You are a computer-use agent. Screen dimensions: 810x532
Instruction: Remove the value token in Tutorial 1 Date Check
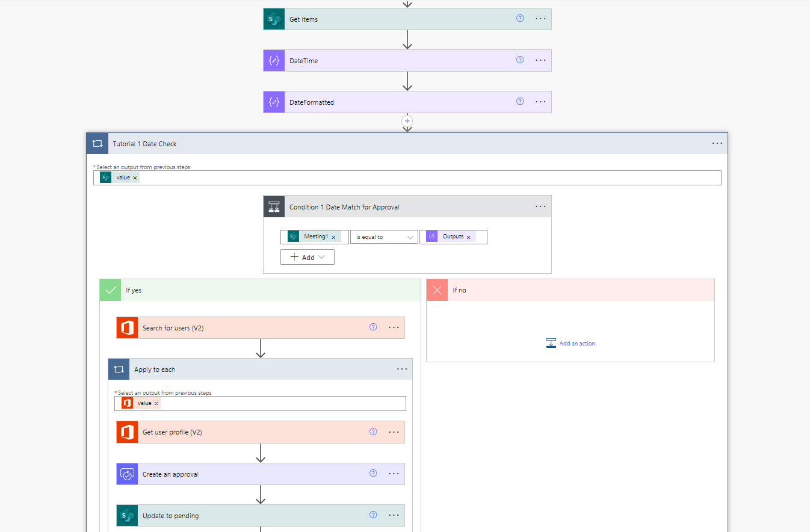point(135,178)
